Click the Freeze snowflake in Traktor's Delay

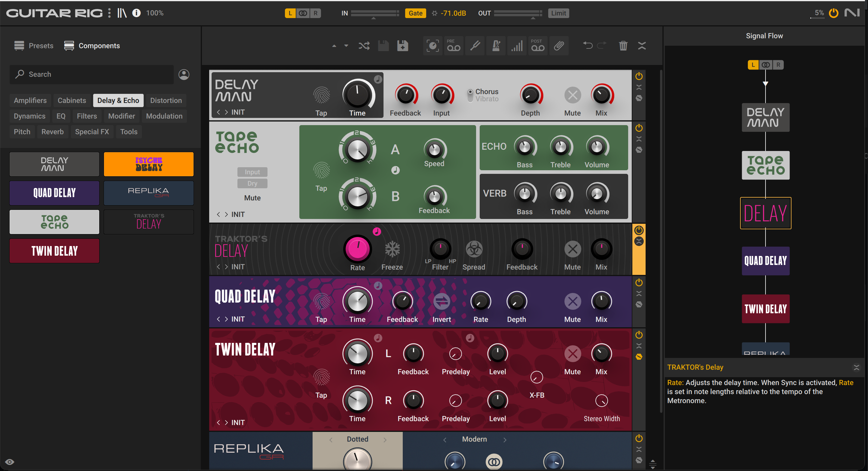point(392,249)
